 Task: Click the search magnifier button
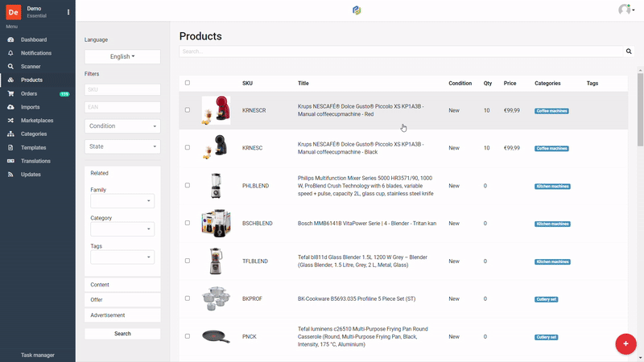pos(629,51)
